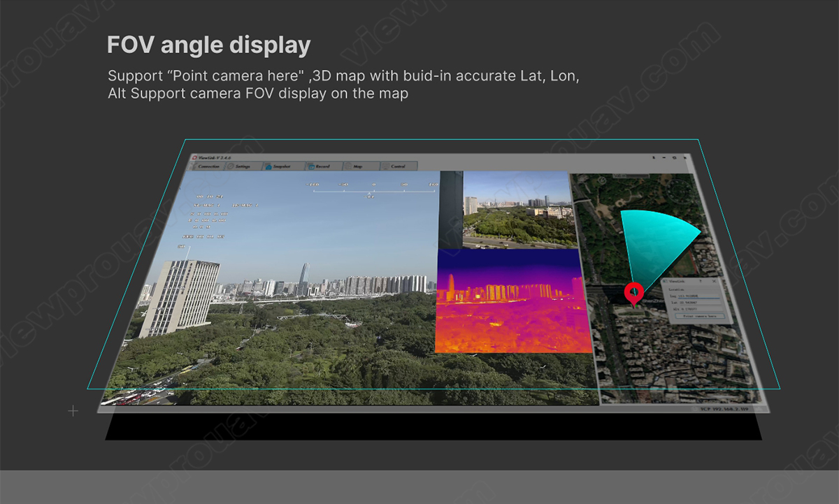The width and height of the screenshot is (839, 504).
Task: Start recording with the Record button
Action: click(322, 166)
